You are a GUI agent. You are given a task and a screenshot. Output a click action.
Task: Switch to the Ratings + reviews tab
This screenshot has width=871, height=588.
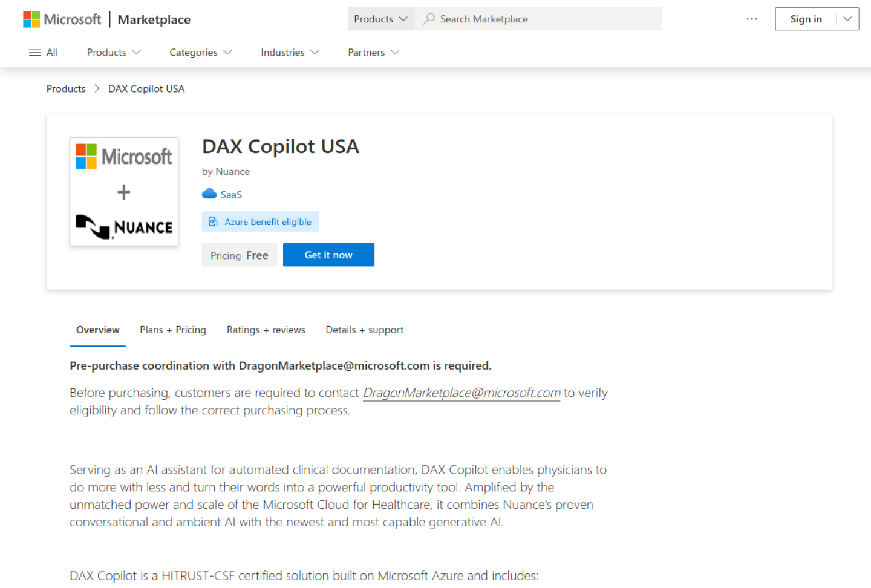[266, 330]
